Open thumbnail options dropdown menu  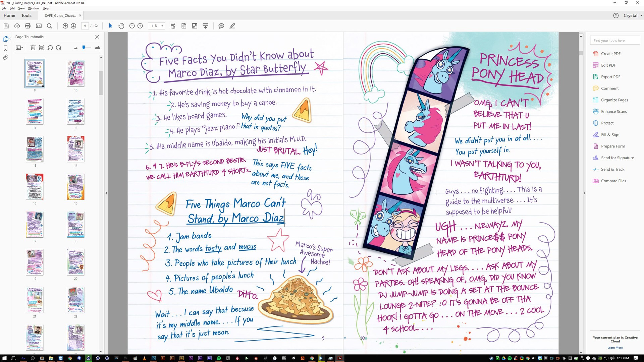pos(19,48)
